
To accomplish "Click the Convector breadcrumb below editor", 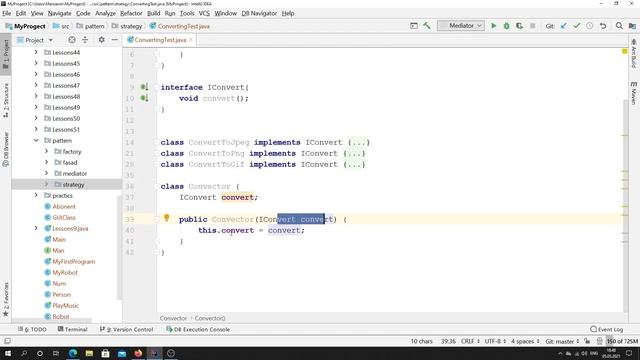I will point(173,318).
